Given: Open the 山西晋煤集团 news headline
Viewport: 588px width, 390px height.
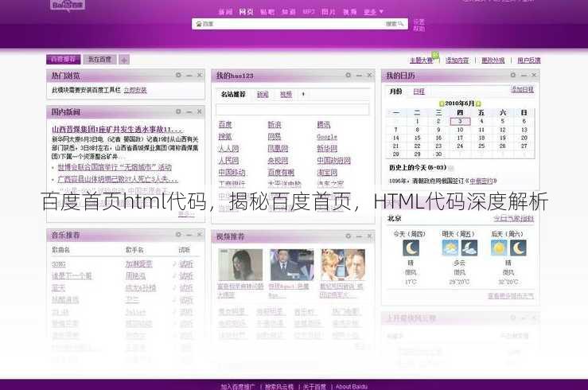Looking at the screenshot, I should pos(118,129).
